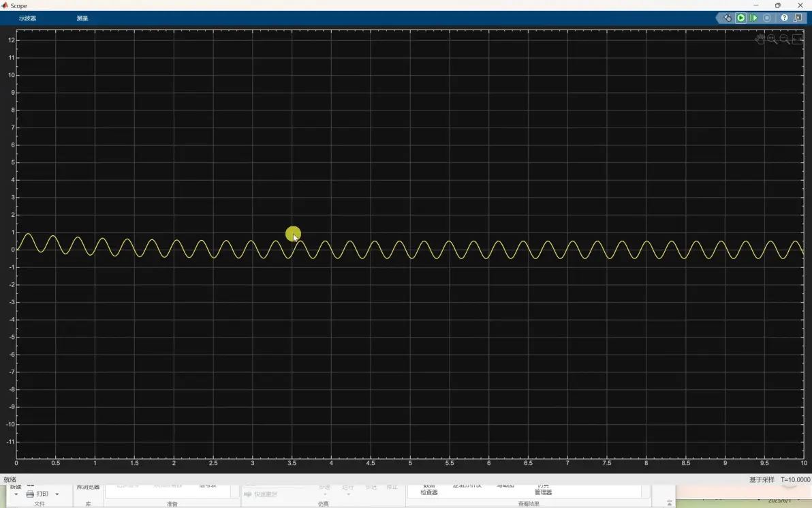
Task: Expand the 打印 dropdown arrow
Action: [57, 494]
